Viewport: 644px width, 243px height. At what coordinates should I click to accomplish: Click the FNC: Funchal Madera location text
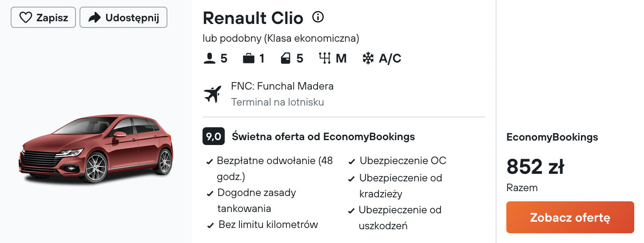pos(282,86)
